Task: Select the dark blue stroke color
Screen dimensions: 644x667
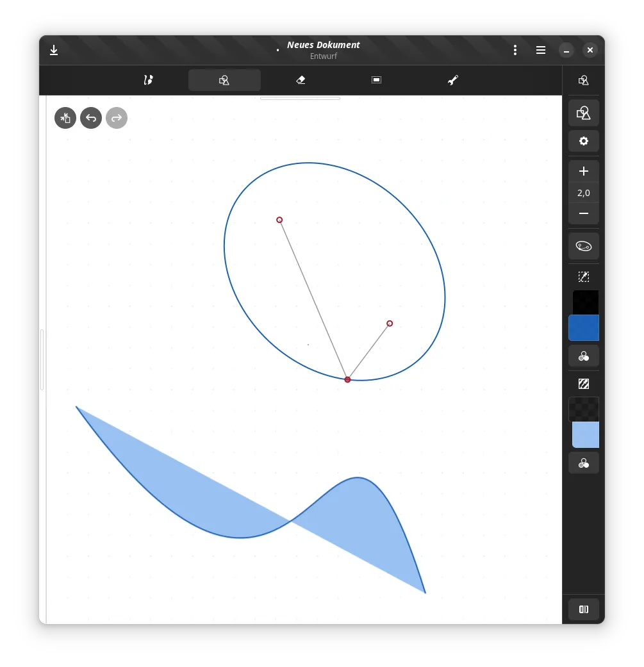Action: click(x=584, y=328)
